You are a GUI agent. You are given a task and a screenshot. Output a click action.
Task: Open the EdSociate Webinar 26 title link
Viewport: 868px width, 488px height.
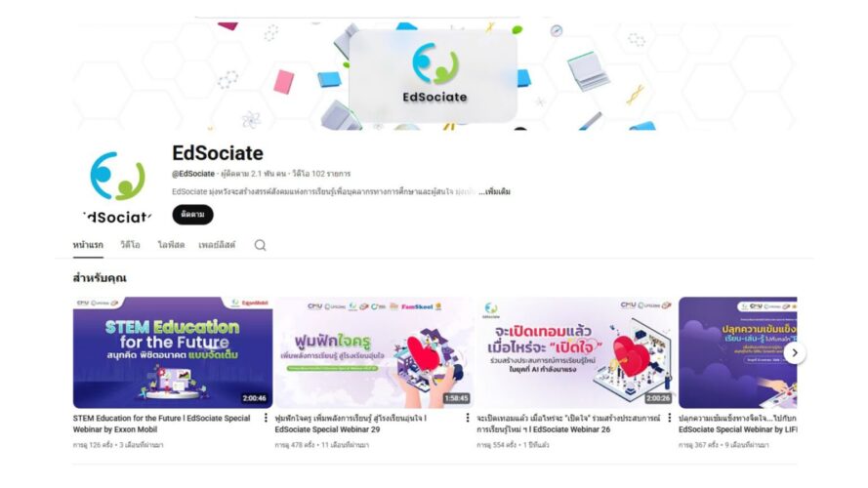click(x=568, y=424)
